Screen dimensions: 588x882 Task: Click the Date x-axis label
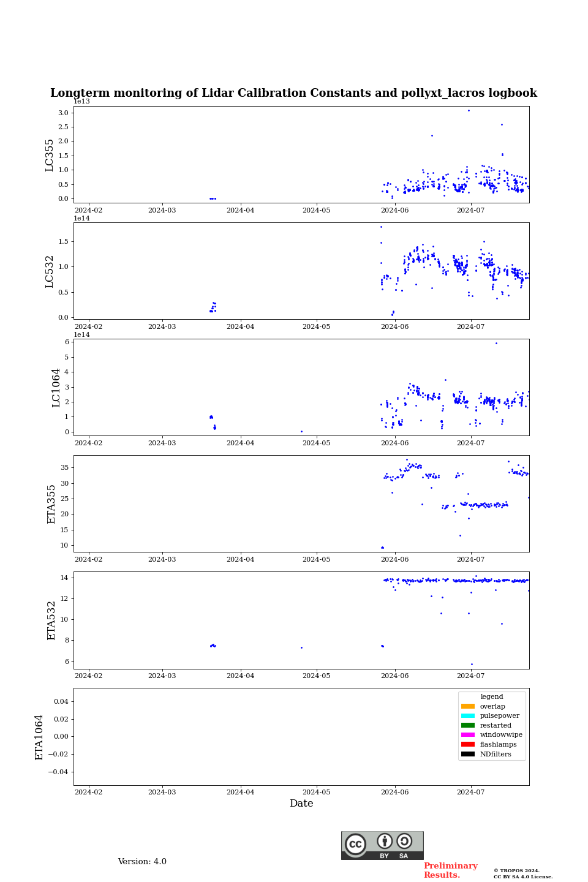301,804
